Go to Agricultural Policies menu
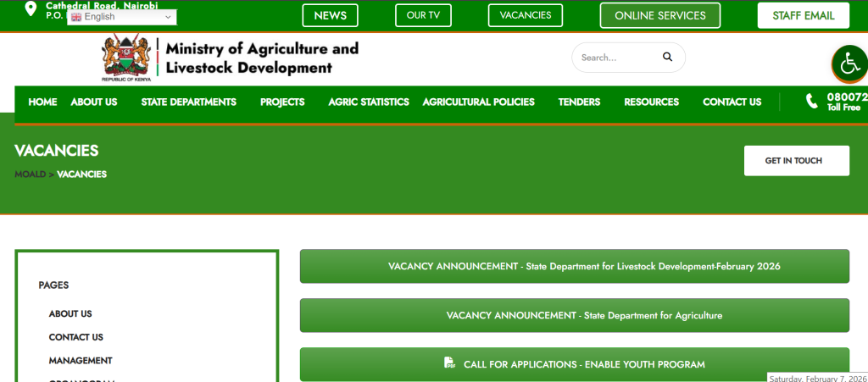Viewport: 868px width, 382px height. pyautogui.click(x=478, y=102)
